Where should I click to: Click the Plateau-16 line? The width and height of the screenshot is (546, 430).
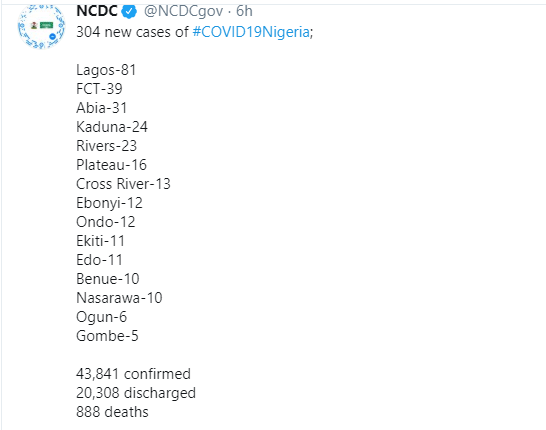pos(111,165)
